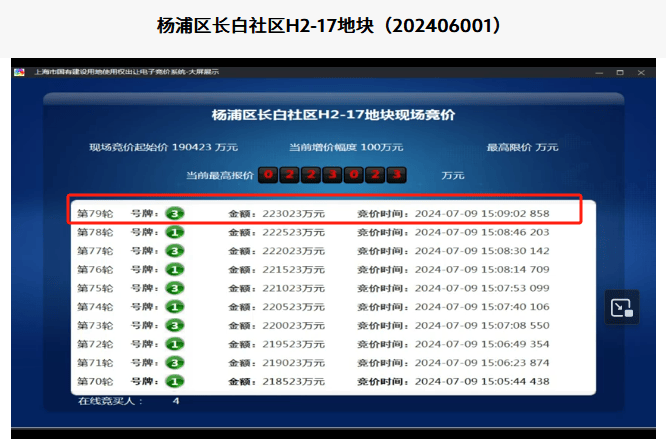Click the round label 第77轮
The height and width of the screenshot is (447, 666).
pos(95,251)
